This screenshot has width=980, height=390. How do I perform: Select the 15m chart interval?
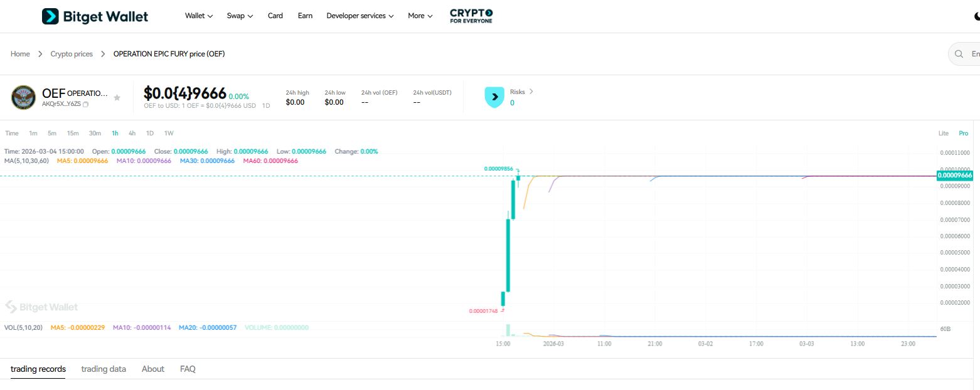(x=73, y=133)
